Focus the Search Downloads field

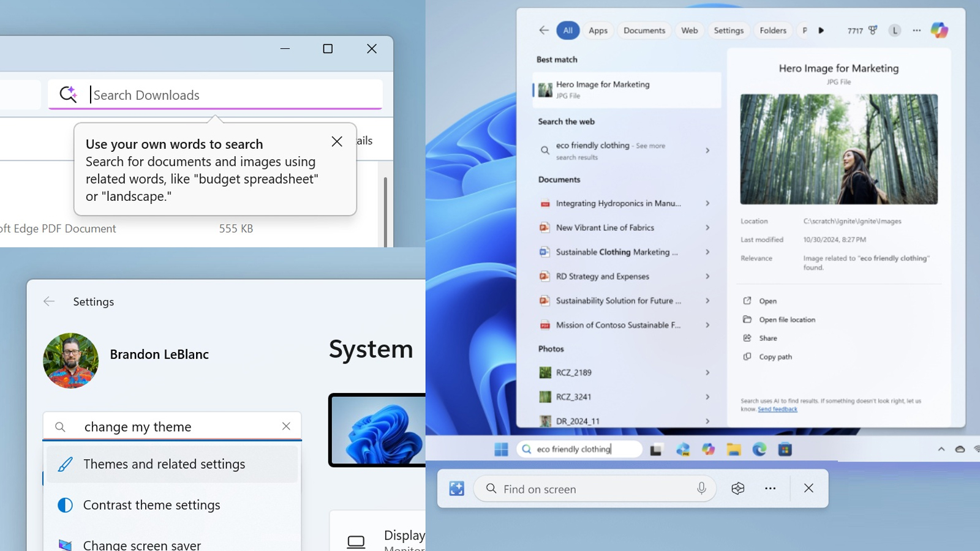tap(216, 95)
